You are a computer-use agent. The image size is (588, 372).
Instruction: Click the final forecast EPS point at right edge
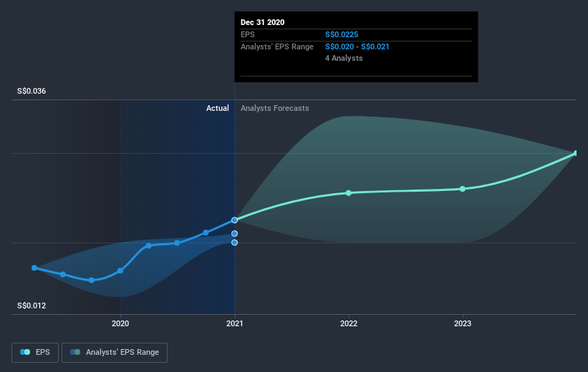pos(576,153)
